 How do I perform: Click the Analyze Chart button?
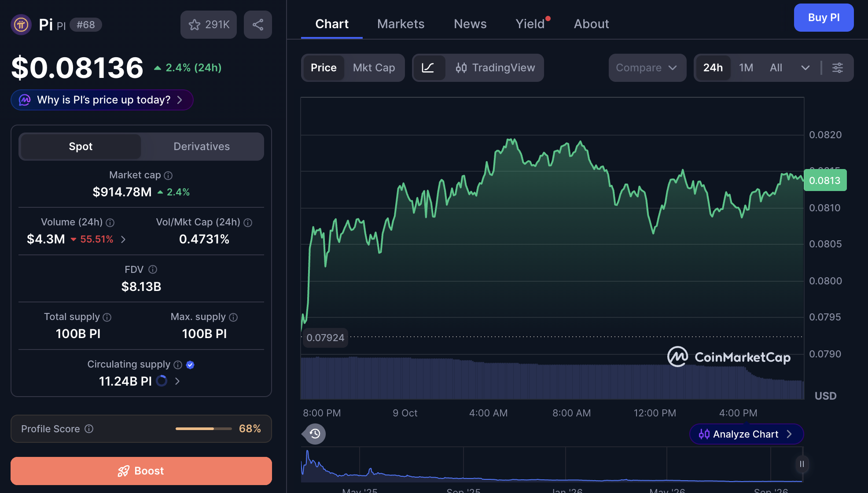tap(746, 434)
